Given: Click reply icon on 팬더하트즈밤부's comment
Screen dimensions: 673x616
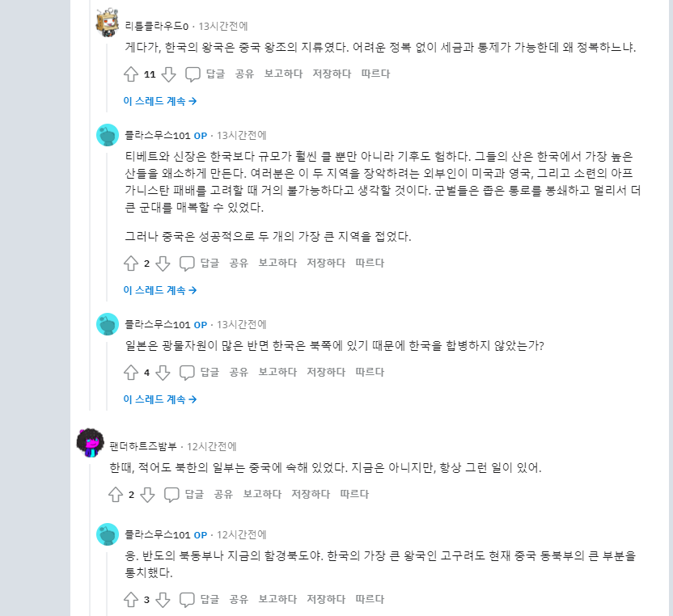Looking at the screenshot, I should tap(171, 495).
